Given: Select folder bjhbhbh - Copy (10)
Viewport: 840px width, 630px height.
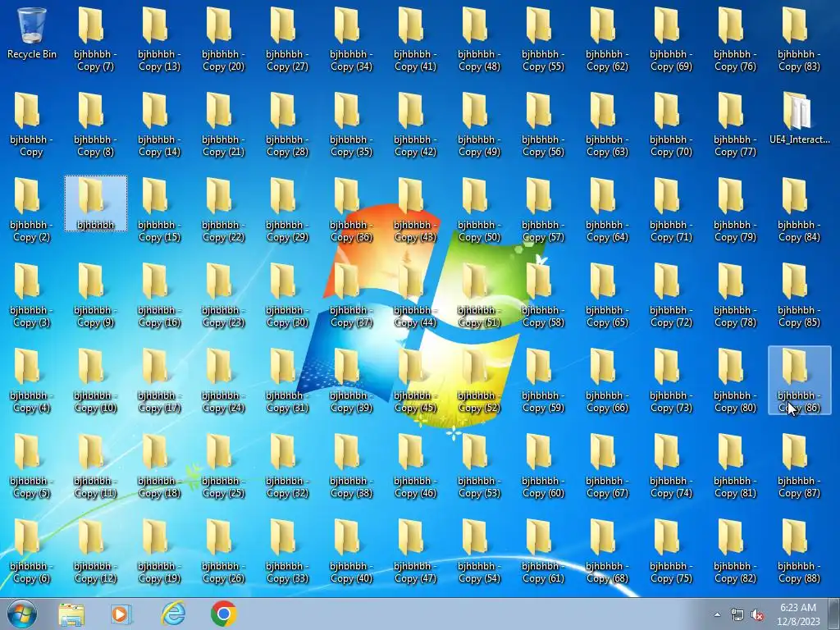Looking at the screenshot, I should [x=95, y=381].
